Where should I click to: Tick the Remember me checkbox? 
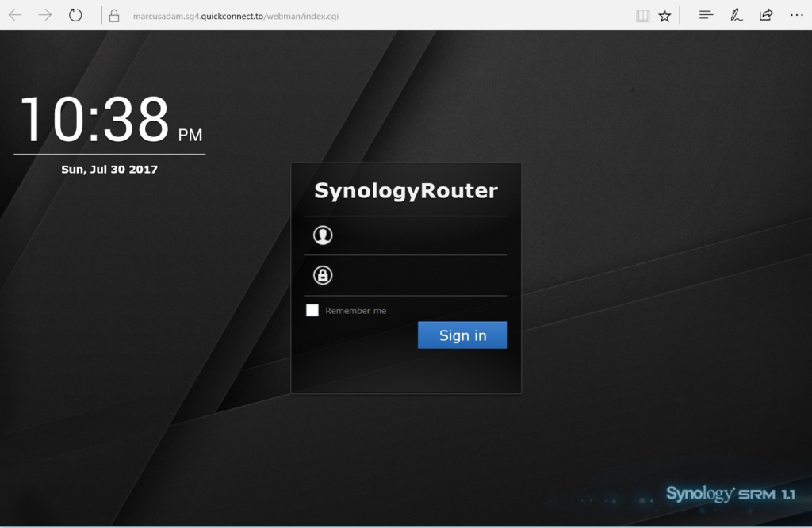[x=312, y=310]
